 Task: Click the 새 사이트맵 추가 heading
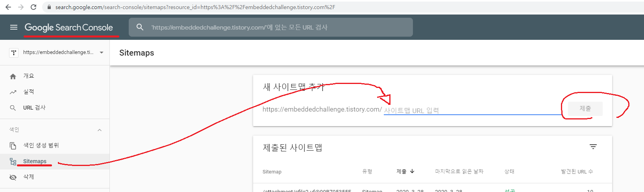coord(294,87)
